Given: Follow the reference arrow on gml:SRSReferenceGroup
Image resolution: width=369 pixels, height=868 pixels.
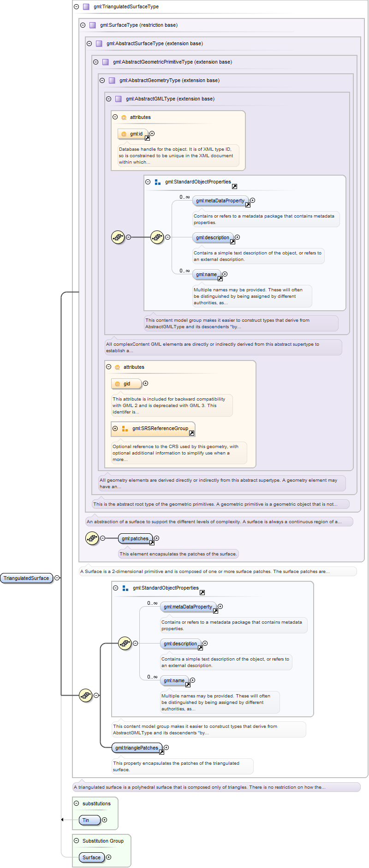Looking at the screenshot, I should coord(192,433).
